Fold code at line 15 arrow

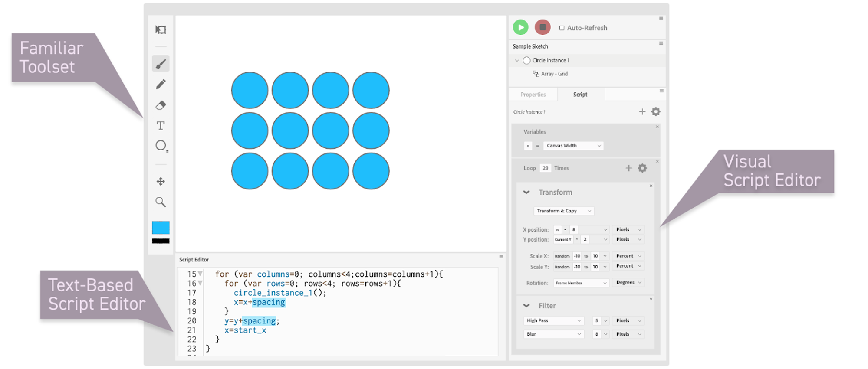(x=200, y=274)
